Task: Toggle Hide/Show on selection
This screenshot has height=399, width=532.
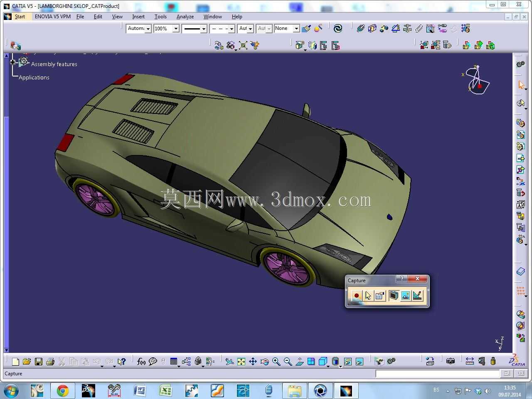Action: click(347, 362)
